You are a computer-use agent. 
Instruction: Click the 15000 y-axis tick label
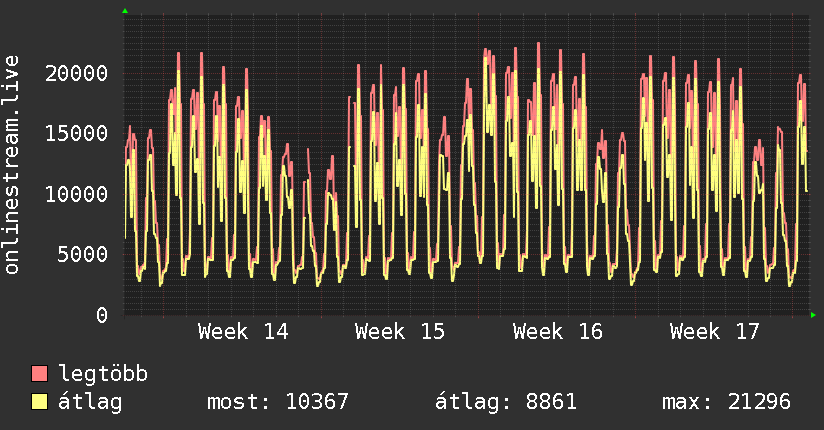pyautogui.click(x=77, y=133)
